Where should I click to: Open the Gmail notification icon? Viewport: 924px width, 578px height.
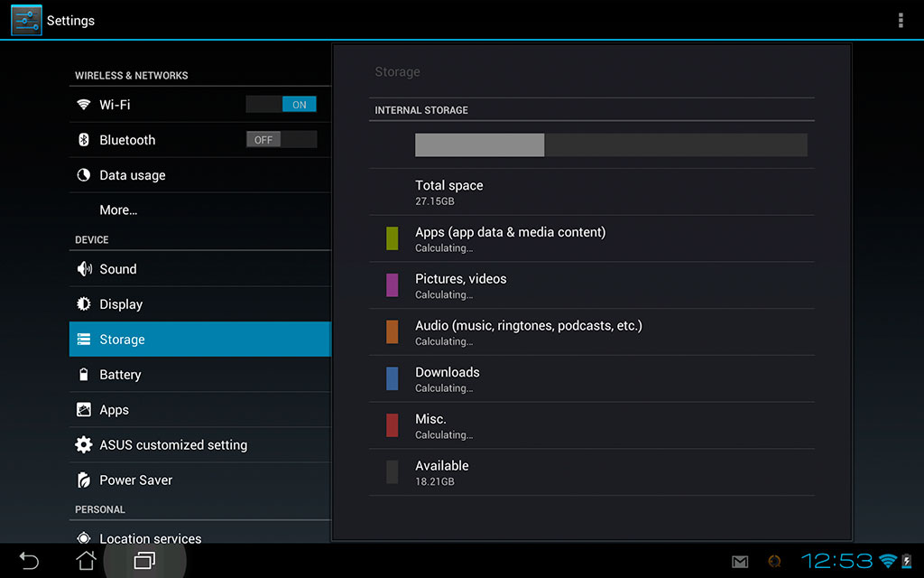(x=740, y=562)
